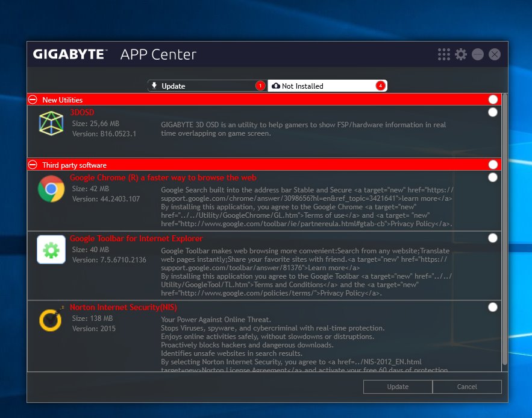This screenshot has width=532, height=418.
Task: Open App Center settings via gear icon
Action: (x=461, y=54)
